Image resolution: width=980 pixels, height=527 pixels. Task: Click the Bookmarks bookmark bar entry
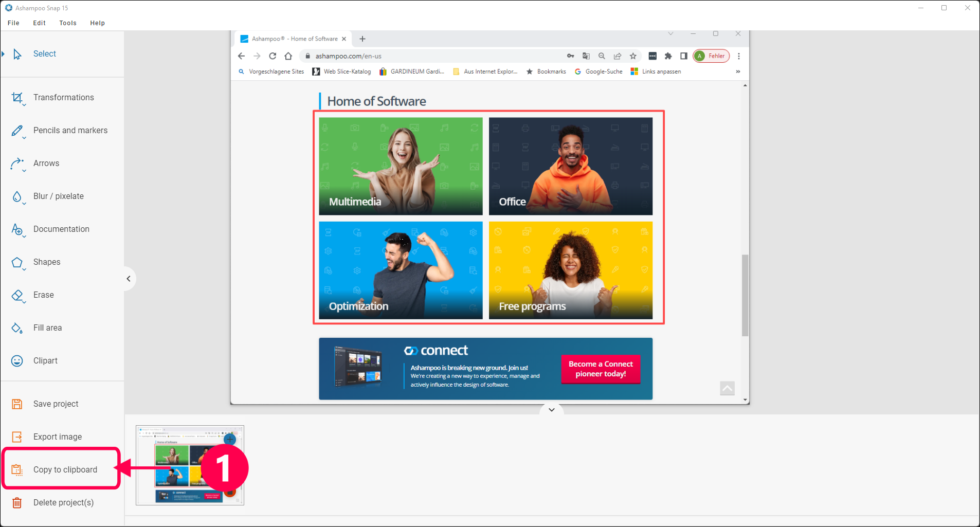point(546,71)
